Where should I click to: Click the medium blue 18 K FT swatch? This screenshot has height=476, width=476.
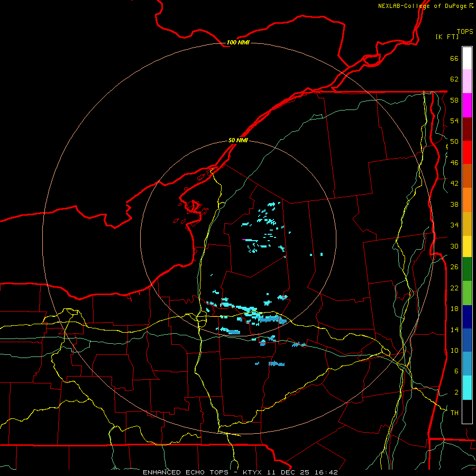pyautogui.click(x=467, y=340)
